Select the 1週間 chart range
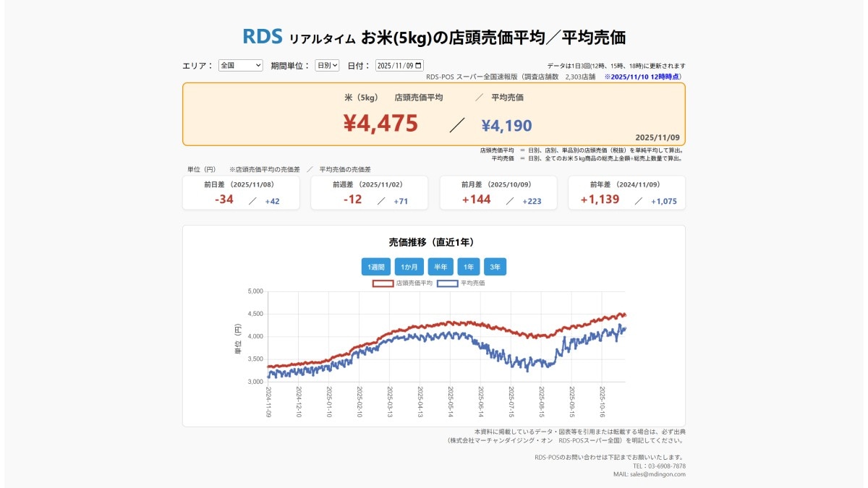The height and width of the screenshot is (488, 868). point(377,266)
